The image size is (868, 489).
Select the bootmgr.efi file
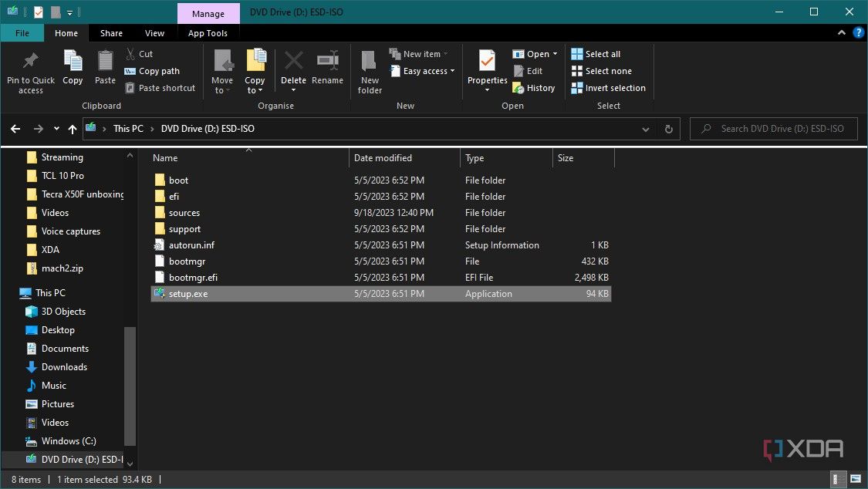tap(381, 278)
